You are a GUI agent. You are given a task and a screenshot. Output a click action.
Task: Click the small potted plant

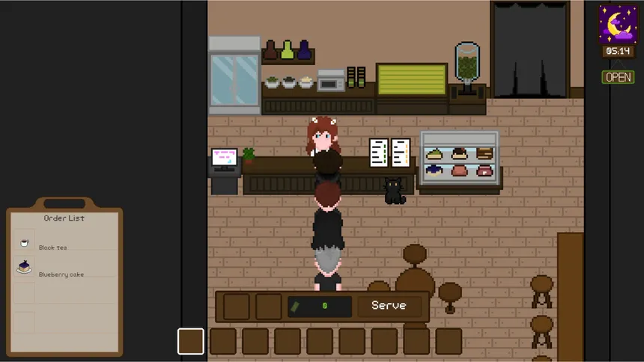pyautogui.click(x=249, y=156)
